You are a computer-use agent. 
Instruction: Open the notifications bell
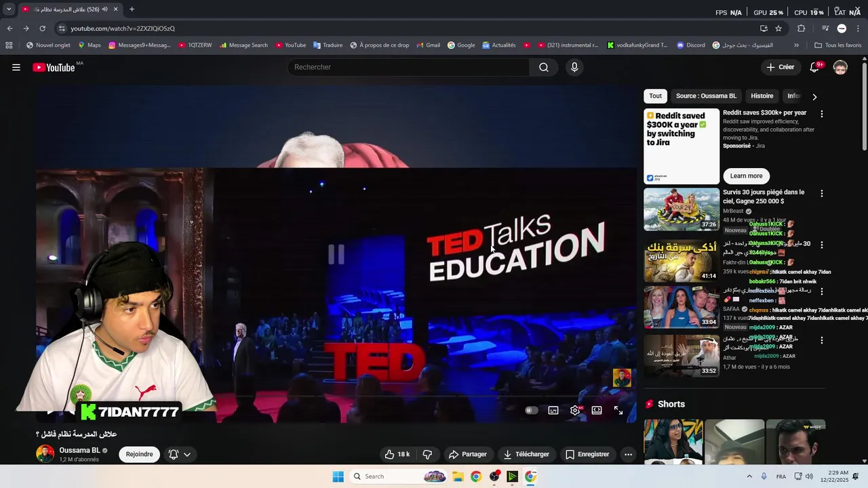click(x=816, y=67)
